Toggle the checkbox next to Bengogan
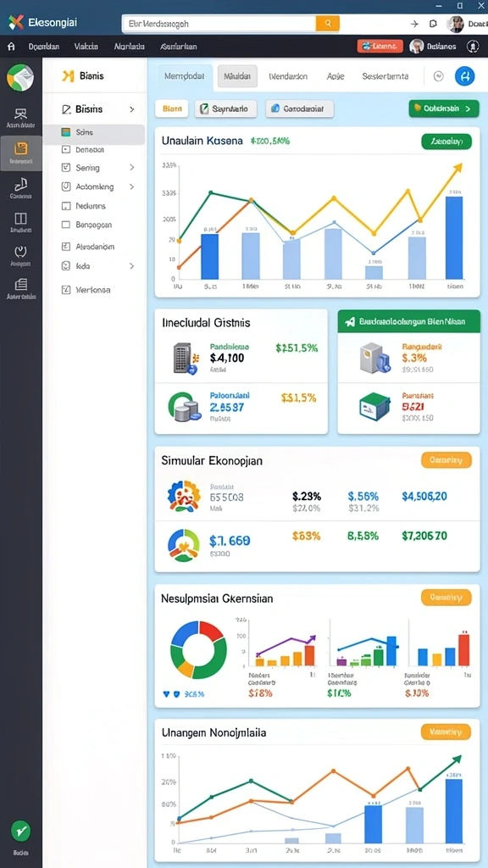The height and width of the screenshot is (868, 488). (x=66, y=225)
